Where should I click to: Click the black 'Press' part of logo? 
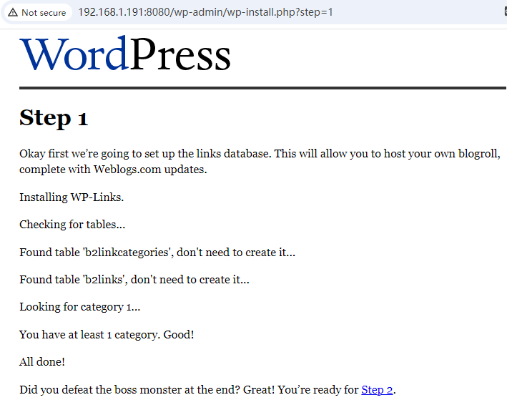(180, 54)
